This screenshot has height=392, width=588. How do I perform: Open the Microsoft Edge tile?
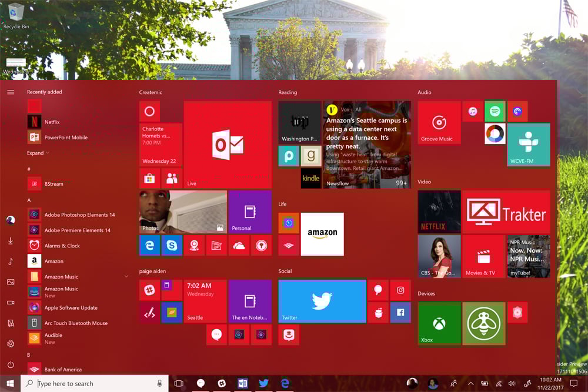(x=149, y=245)
